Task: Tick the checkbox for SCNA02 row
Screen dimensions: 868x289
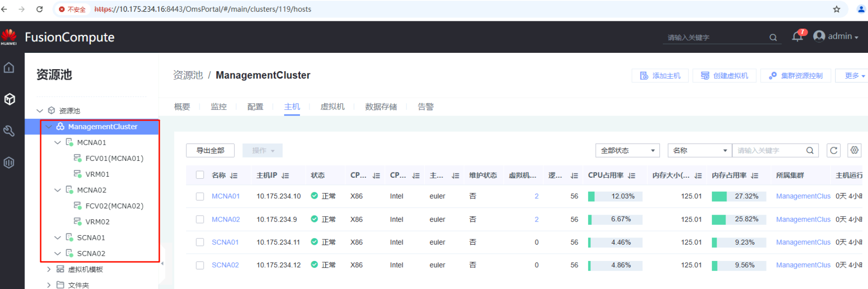Action: 200,265
